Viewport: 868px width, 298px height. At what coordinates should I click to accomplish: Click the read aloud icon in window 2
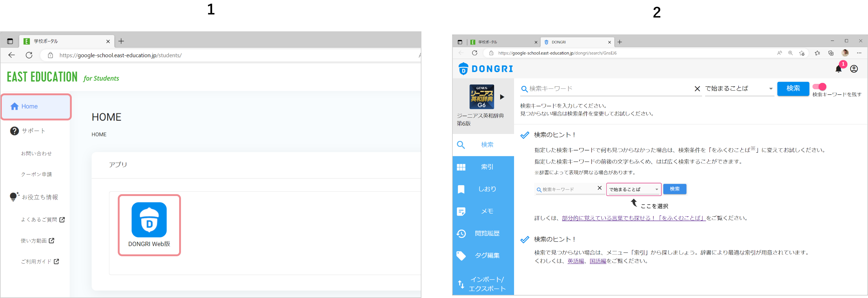[x=779, y=53]
